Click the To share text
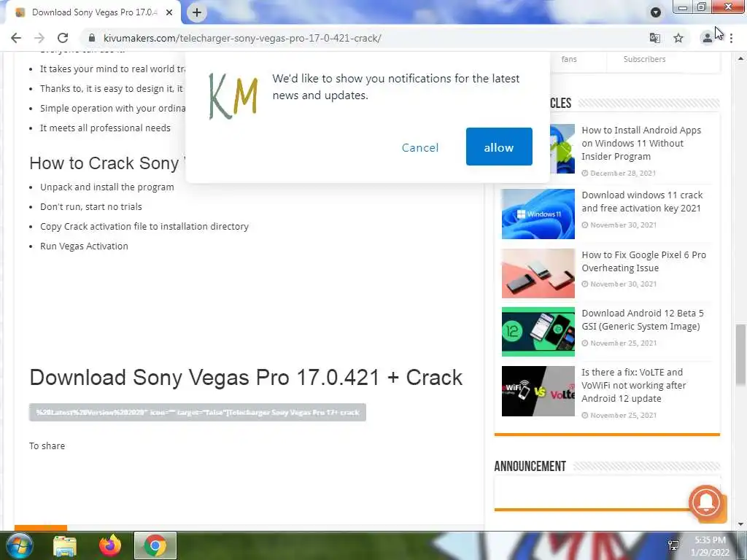This screenshot has height=560, width=747. 47,446
